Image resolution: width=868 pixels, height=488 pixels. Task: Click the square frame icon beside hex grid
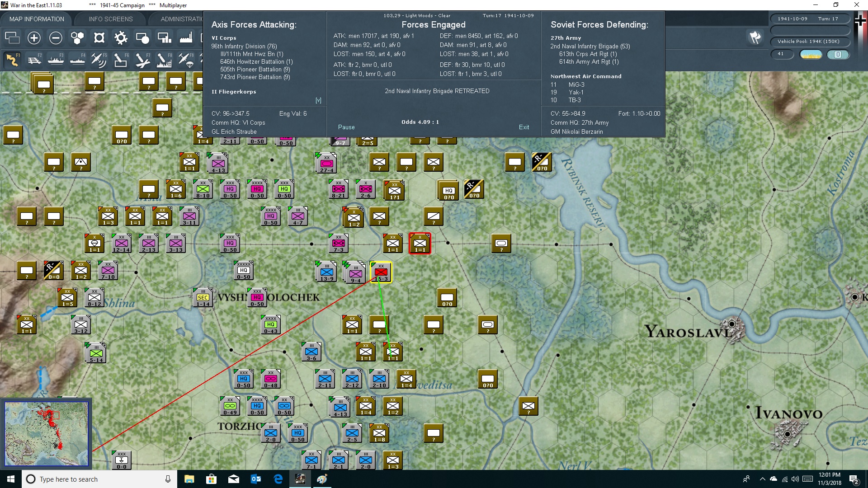99,38
